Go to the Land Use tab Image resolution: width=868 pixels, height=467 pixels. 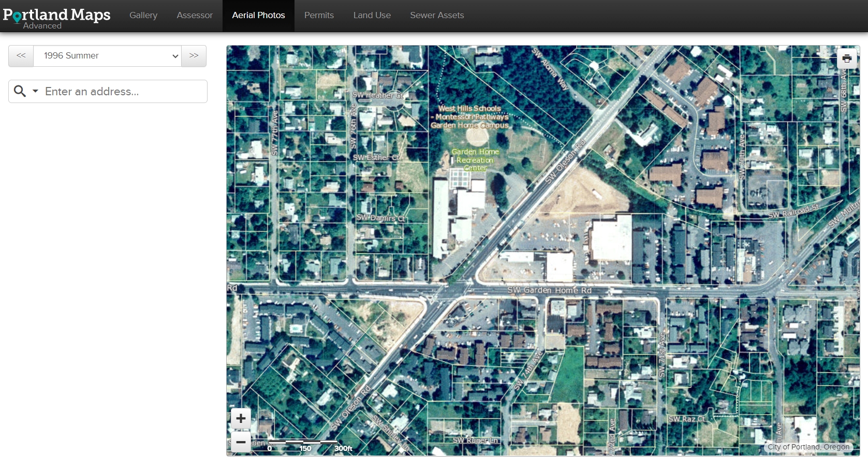tap(372, 16)
